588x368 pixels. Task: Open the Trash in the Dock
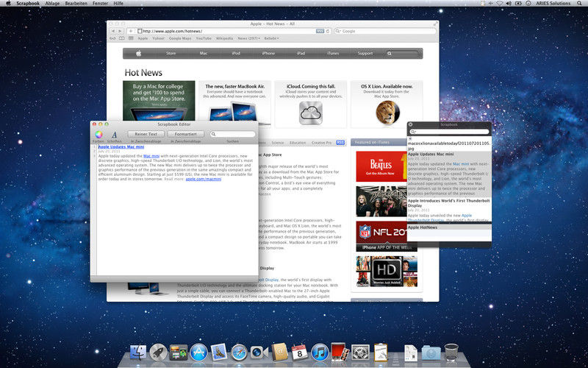coord(451,353)
